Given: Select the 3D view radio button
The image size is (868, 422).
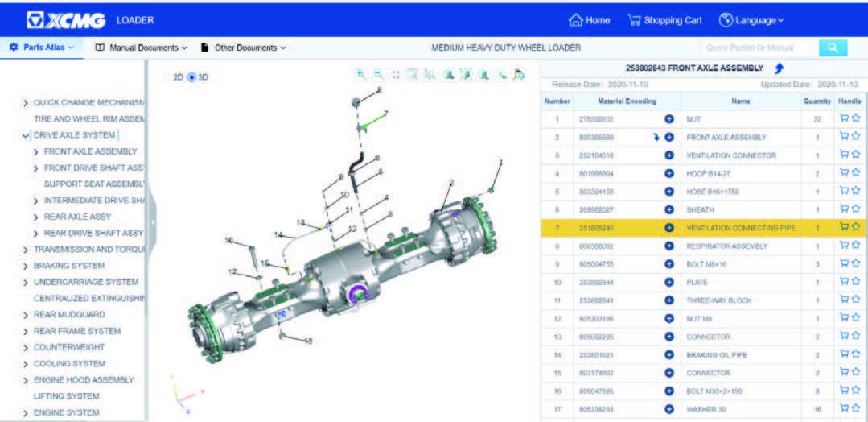Looking at the screenshot, I should click(191, 77).
